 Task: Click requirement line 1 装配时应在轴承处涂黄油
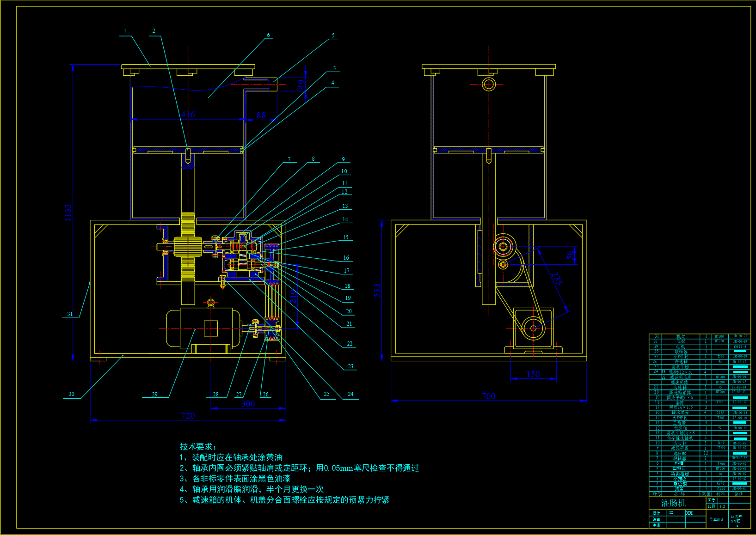coord(231,457)
